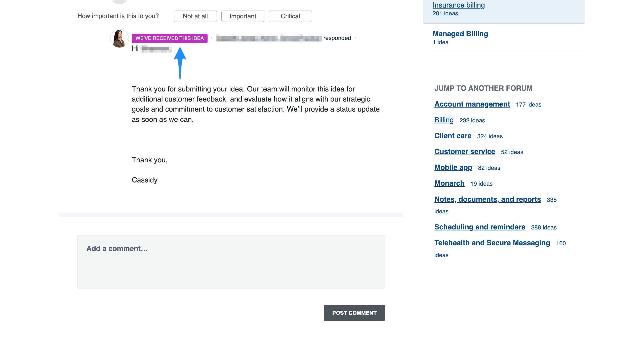Image resolution: width=644 pixels, height=340 pixels.
Task: Open the Mobile app forum link
Action: tap(453, 167)
